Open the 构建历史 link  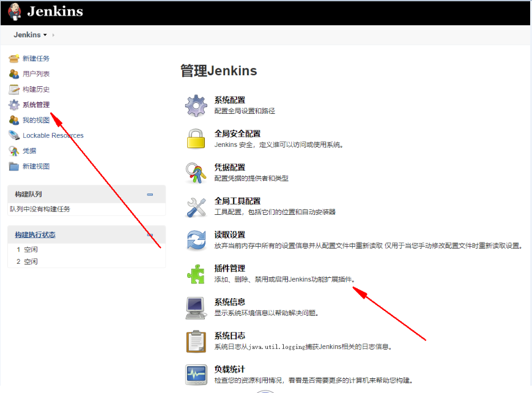point(36,89)
